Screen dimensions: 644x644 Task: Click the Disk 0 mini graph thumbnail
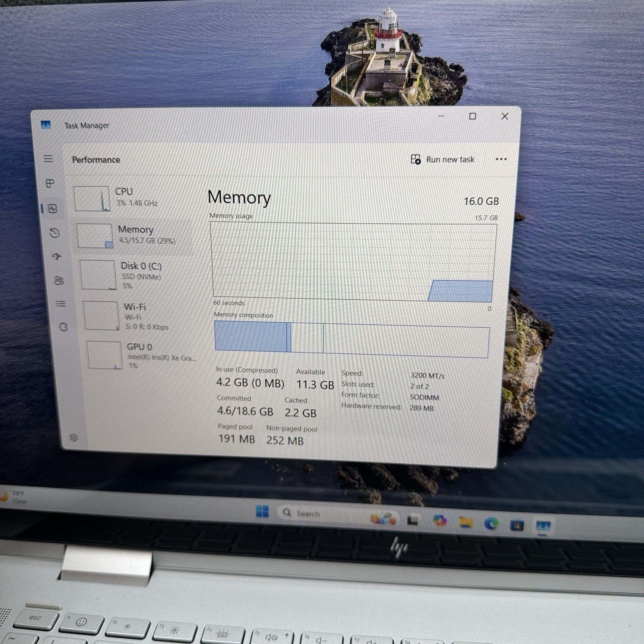tap(99, 275)
